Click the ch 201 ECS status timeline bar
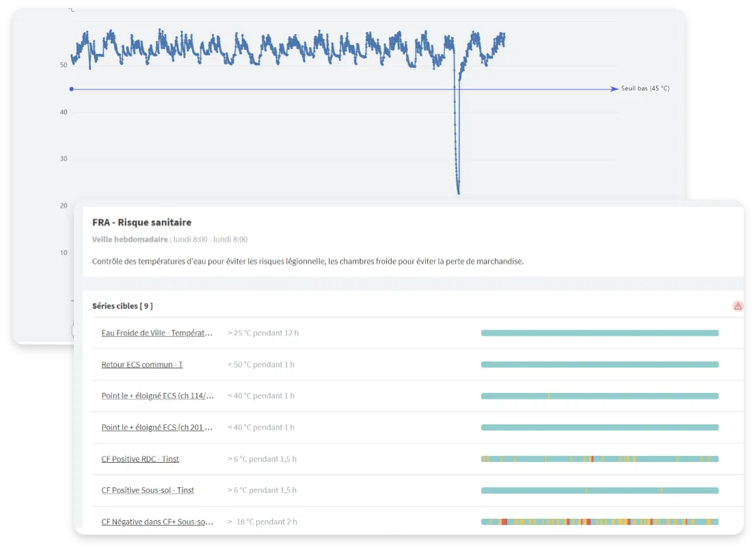Image resolution: width=756 pixels, height=551 pixels. tap(599, 427)
